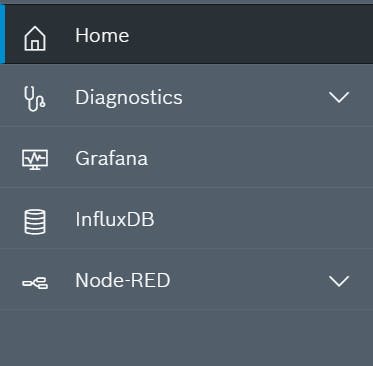Click the Home house icon
The image size is (373, 366).
[35, 38]
